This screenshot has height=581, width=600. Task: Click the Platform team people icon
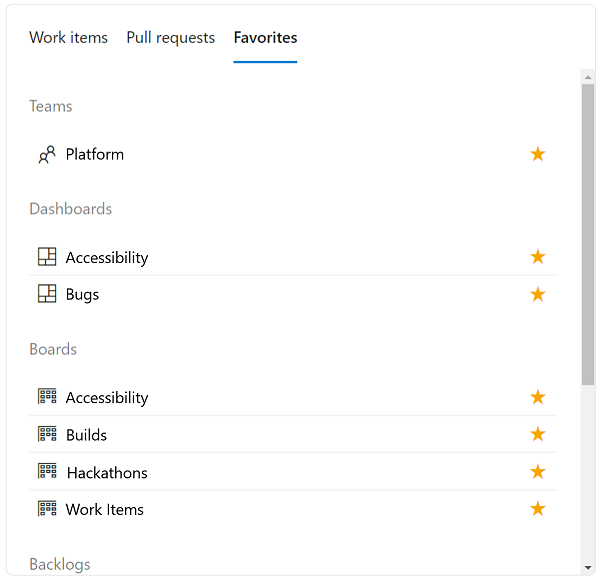coord(47,155)
